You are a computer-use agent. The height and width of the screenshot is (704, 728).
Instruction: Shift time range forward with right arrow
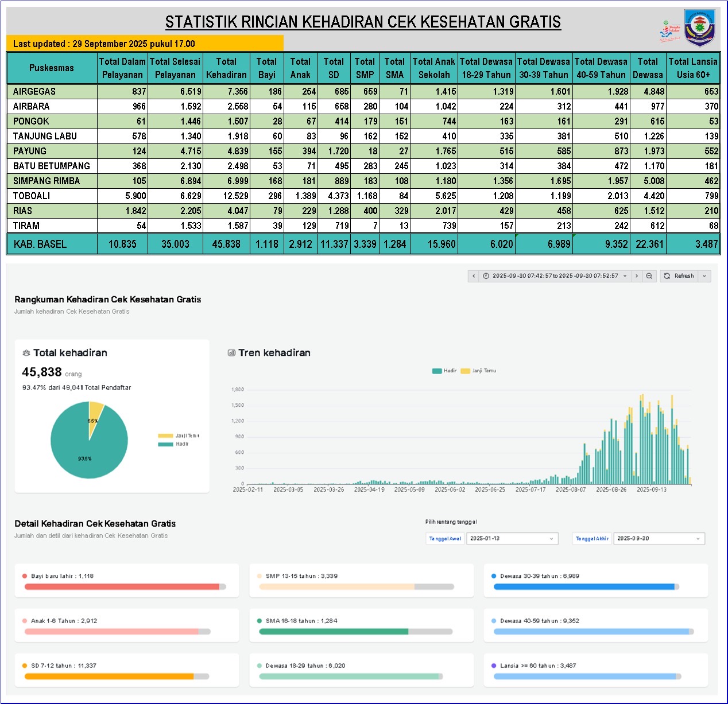(636, 276)
